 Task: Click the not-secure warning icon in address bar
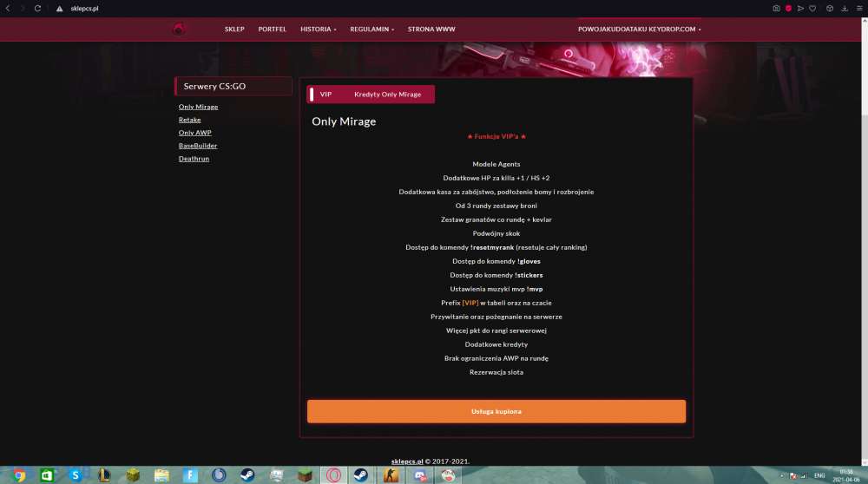click(59, 9)
